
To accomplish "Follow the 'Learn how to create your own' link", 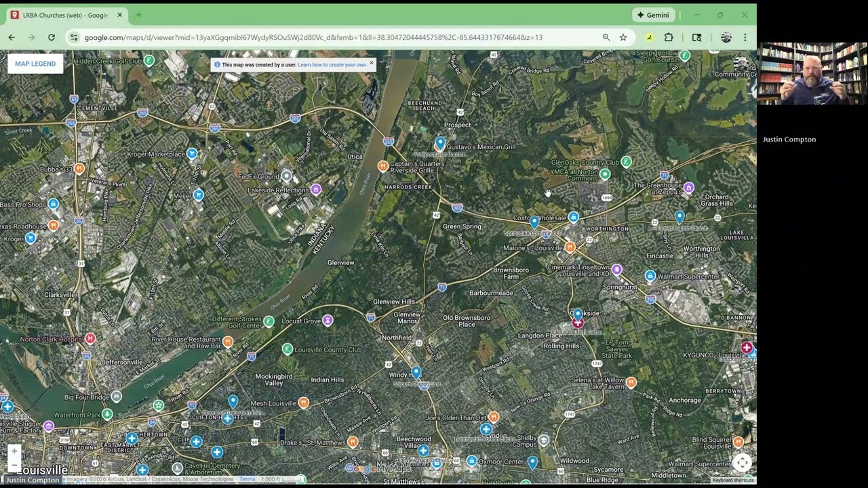I will click(332, 64).
